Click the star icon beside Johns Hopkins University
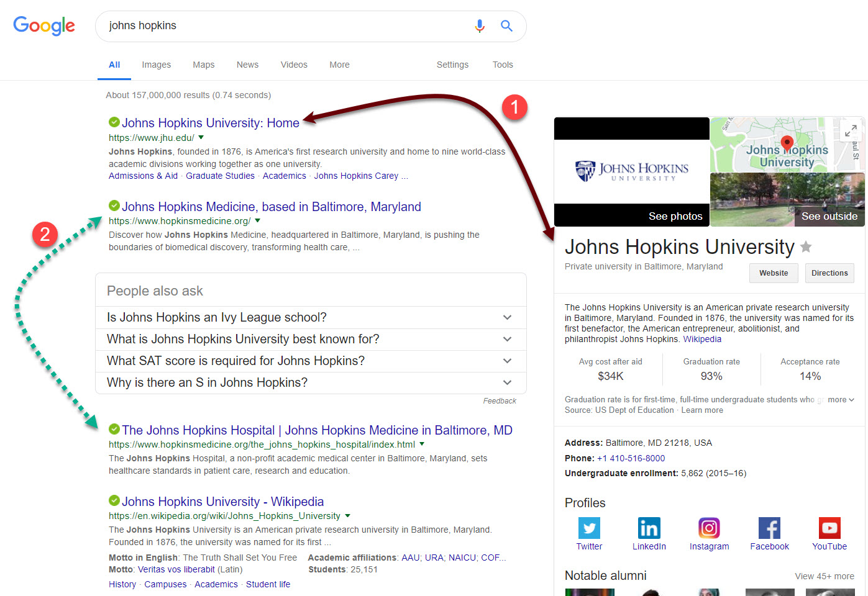 [x=806, y=247]
